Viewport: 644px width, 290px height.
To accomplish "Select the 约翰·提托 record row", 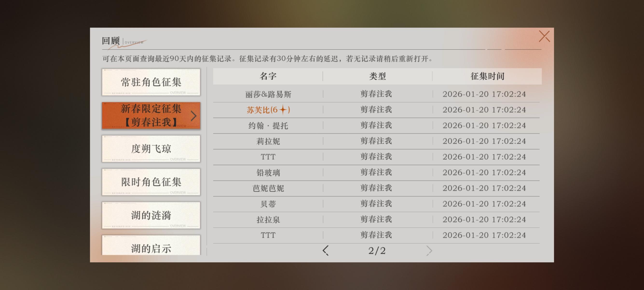I will pos(268,125).
